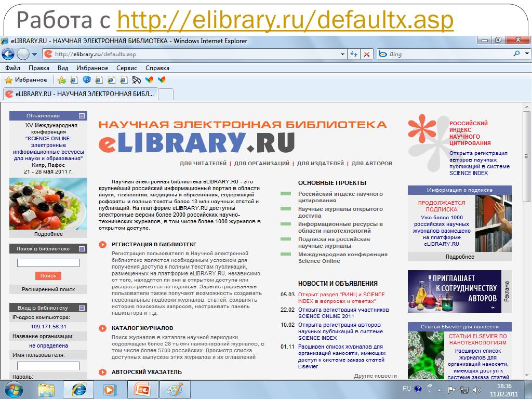
Task: Click the Add to Favorites Bar star-arrow icon
Action: pos(62,80)
